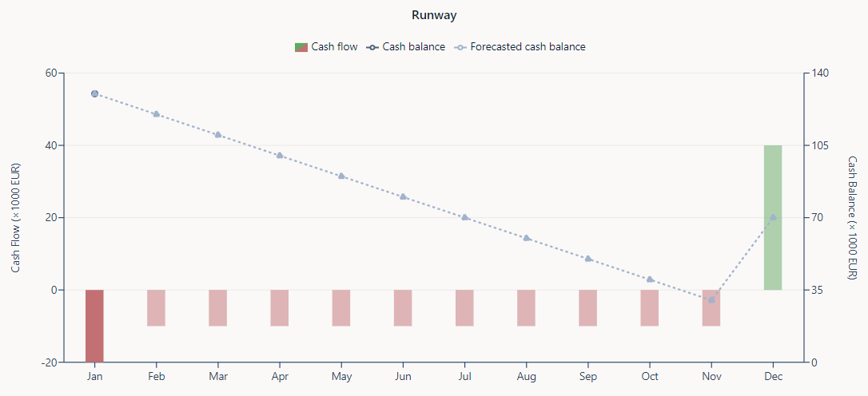
Task: Click the Cash Flow left axis title
Action: coord(16,217)
